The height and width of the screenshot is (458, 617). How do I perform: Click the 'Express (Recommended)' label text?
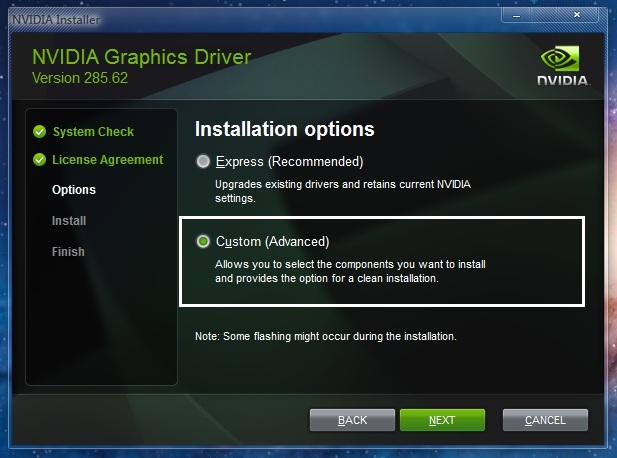pyautogui.click(x=289, y=161)
